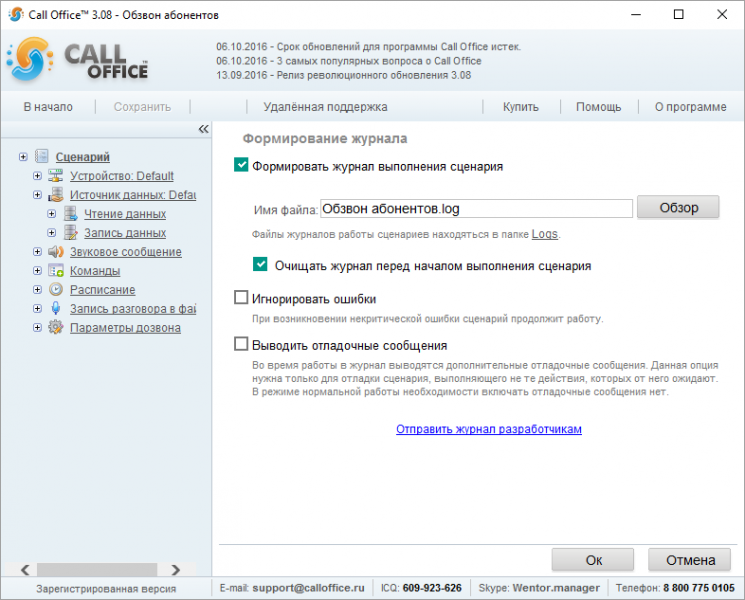Click the Запись разговора microphone icon
Screen dimensions: 745x600
click(56, 308)
